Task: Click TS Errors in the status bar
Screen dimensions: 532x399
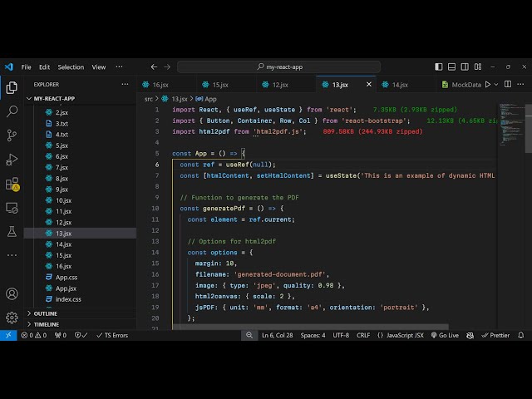Action: coord(111,335)
